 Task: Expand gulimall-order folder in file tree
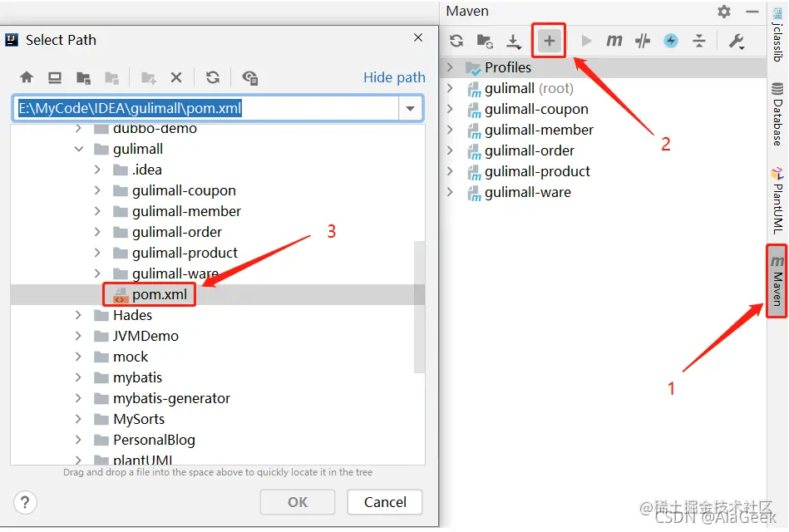97,232
